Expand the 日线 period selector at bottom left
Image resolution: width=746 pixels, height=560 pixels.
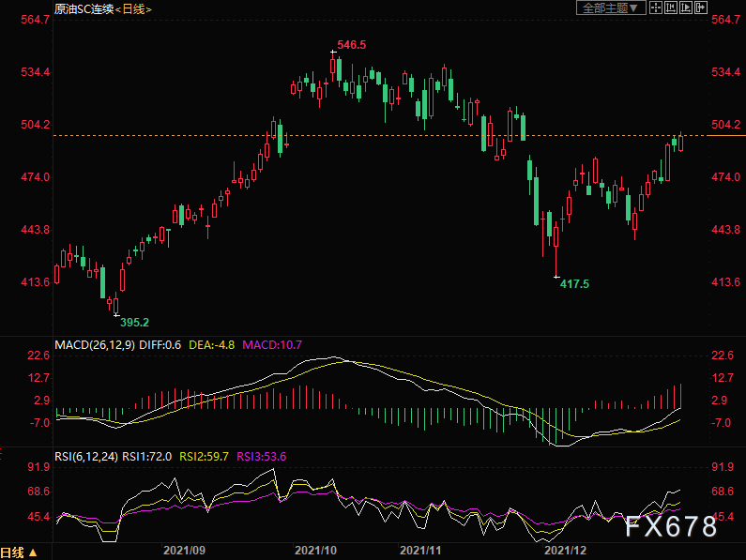[x=19, y=552]
